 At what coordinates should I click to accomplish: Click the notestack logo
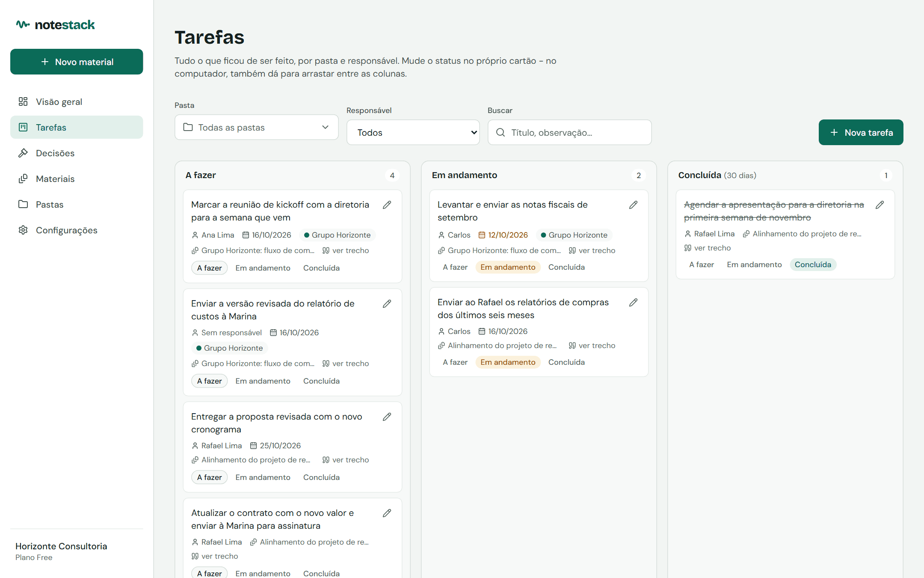pos(55,25)
